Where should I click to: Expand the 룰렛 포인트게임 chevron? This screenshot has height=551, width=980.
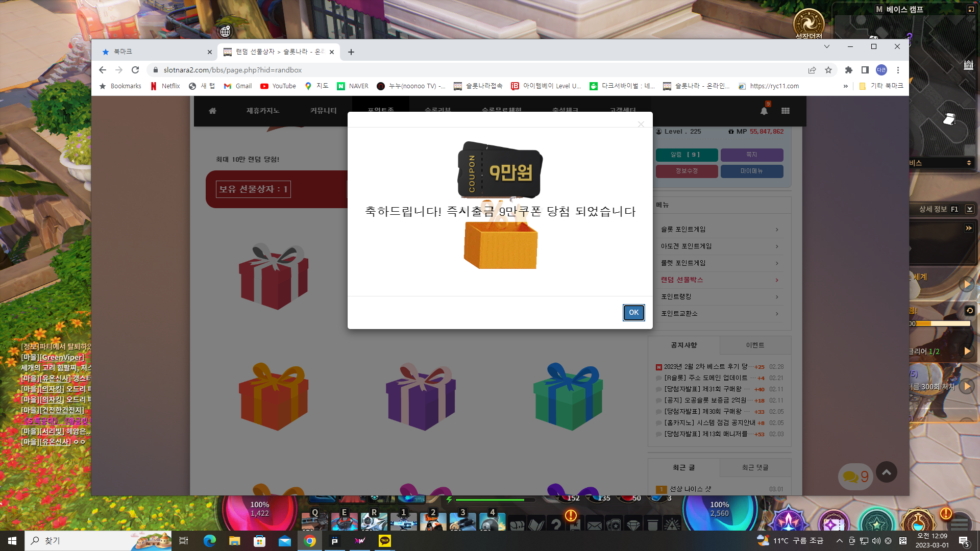(777, 263)
